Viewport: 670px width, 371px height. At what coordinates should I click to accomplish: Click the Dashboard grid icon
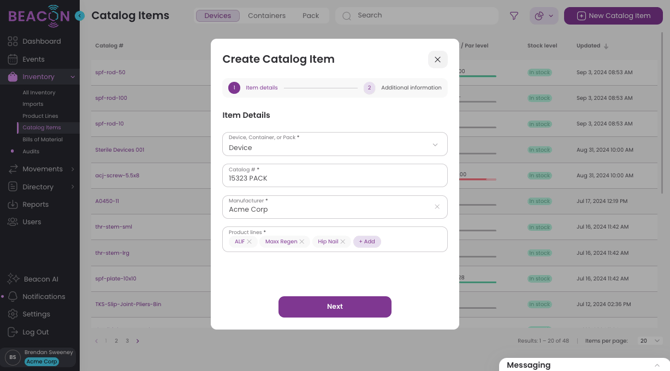(13, 41)
